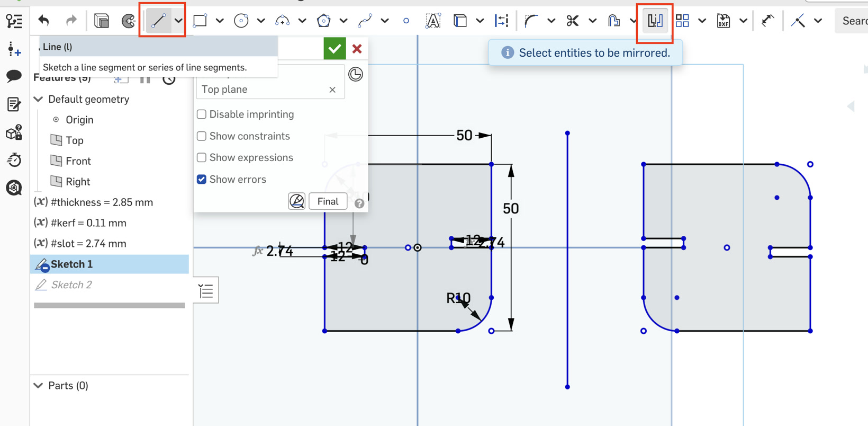Viewport: 868px width, 426px height.
Task: Enable Show expressions checkbox
Action: (202, 157)
